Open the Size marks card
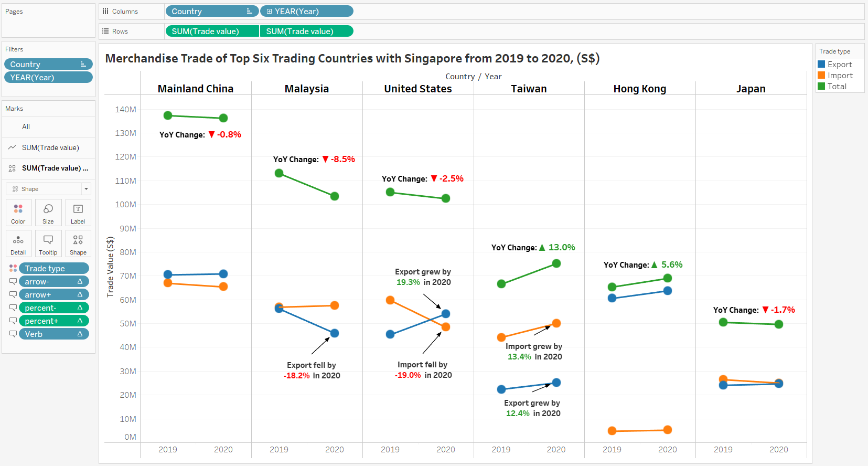 [x=48, y=213]
